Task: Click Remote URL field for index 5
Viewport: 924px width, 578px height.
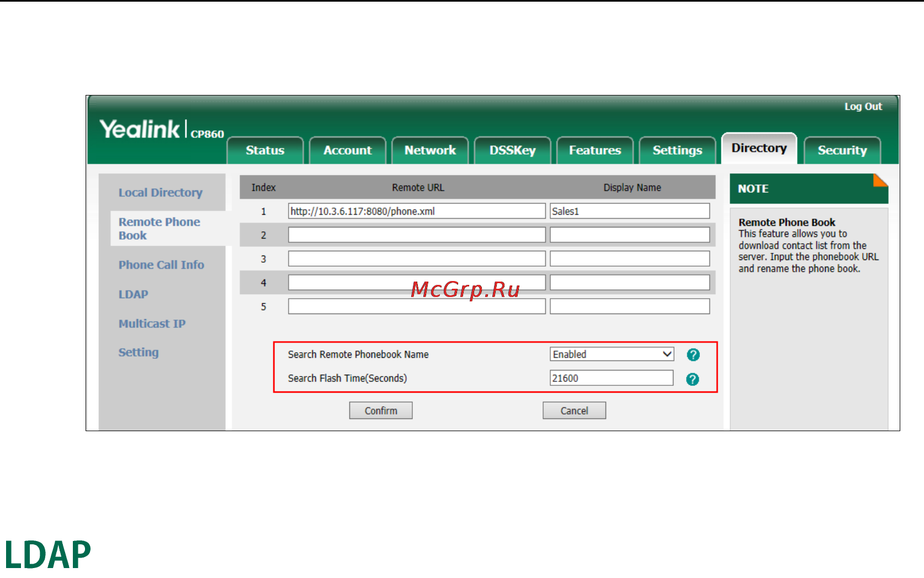Action: pyautogui.click(x=417, y=306)
